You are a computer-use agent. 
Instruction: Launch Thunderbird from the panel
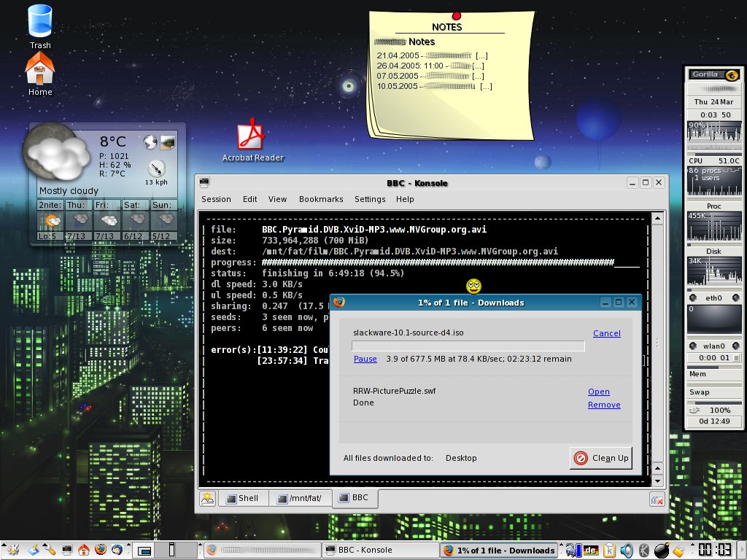click(x=117, y=550)
